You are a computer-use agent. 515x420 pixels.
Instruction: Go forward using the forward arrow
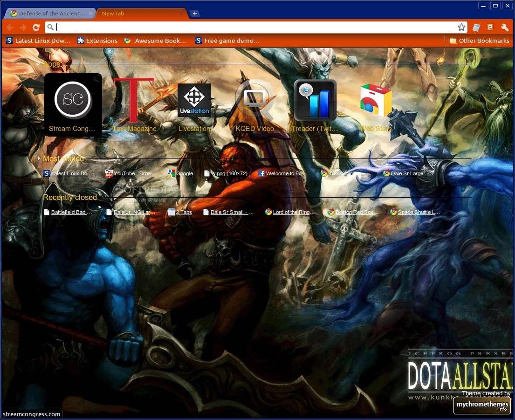tap(23, 28)
